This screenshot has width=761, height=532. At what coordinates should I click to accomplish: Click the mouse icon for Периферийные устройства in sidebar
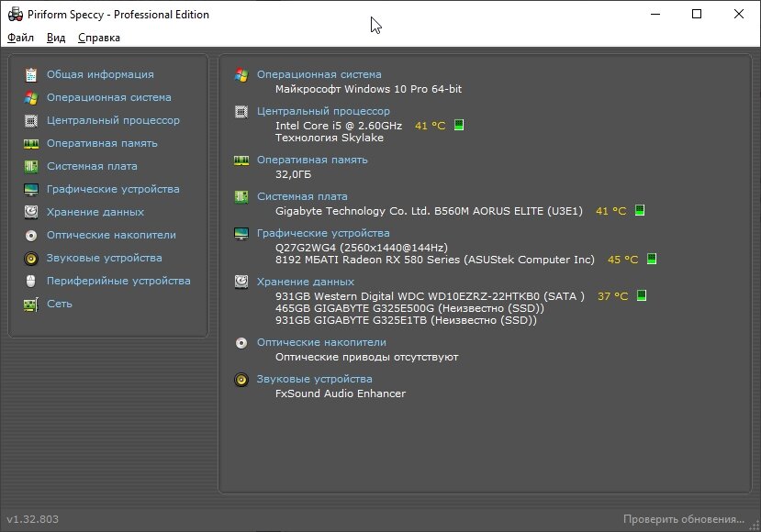click(31, 281)
